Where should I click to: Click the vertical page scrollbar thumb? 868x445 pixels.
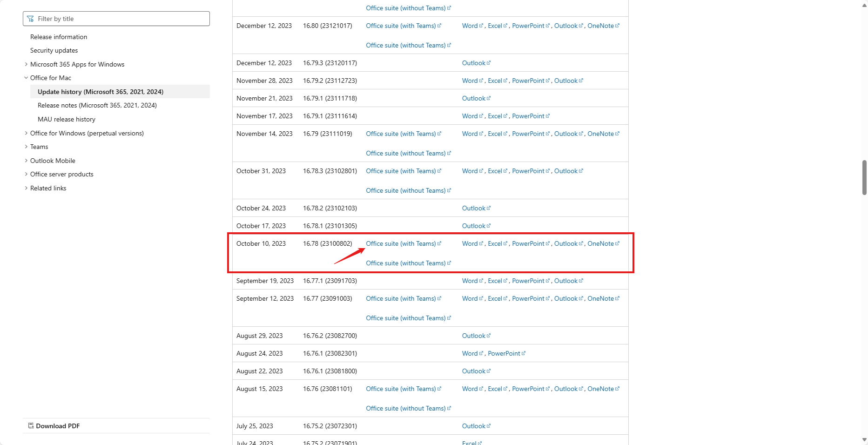864,177
